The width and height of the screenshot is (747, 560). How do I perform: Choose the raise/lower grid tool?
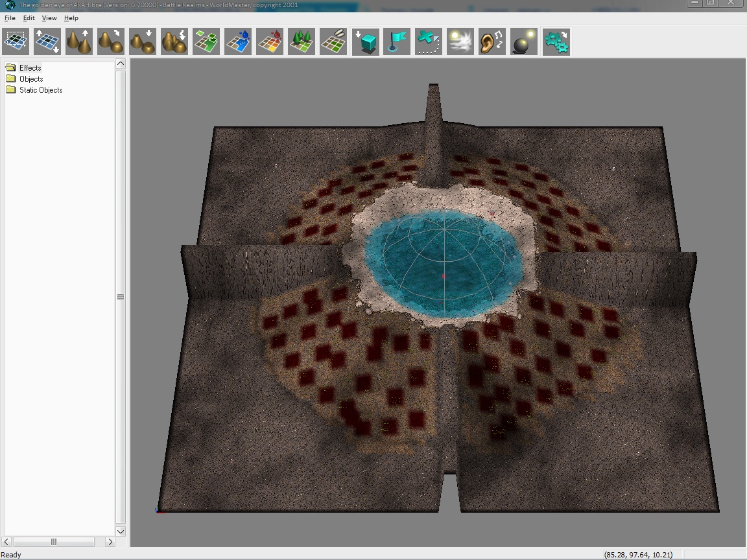click(x=47, y=41)
